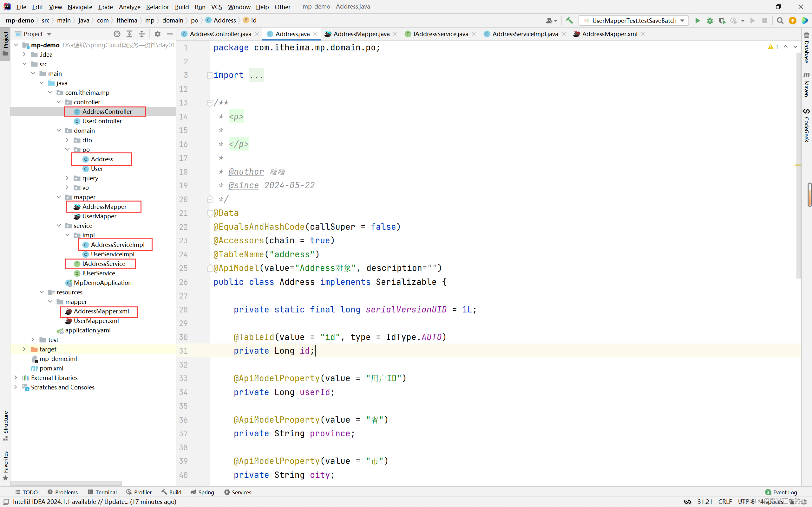
Task: Open Project panel settings gear
Action: [x=157, y=34]
